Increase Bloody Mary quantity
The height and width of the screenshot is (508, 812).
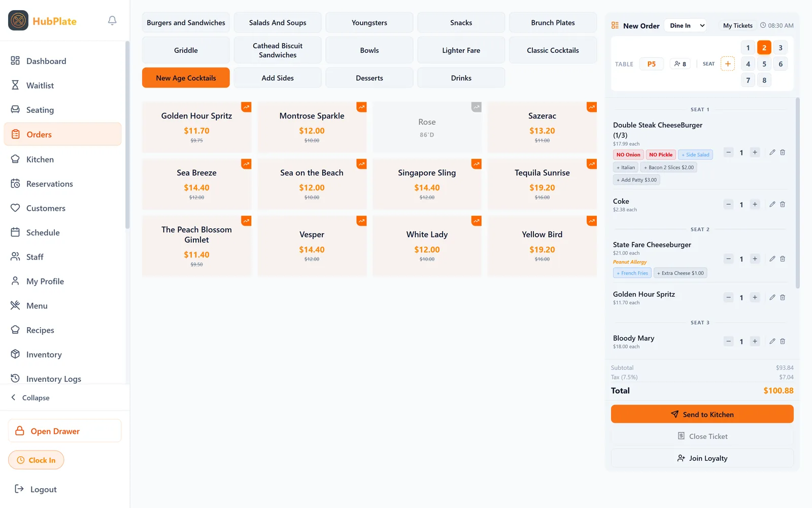[755, 341]
